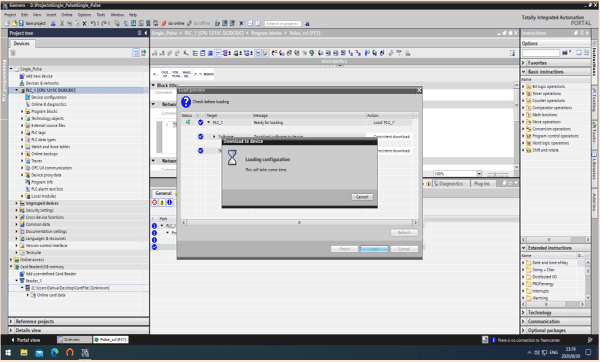Click Cancel in Download to device dialog
The width and height of the screenshot is (600, 362).
click(x=362, y=197)
